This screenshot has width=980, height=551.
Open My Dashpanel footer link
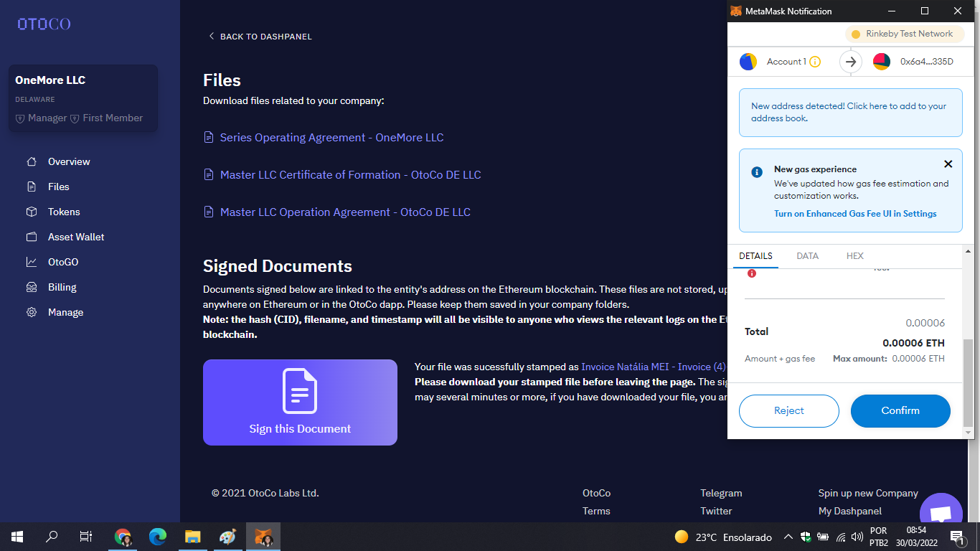pyautogui.click(x=850, y=511)
